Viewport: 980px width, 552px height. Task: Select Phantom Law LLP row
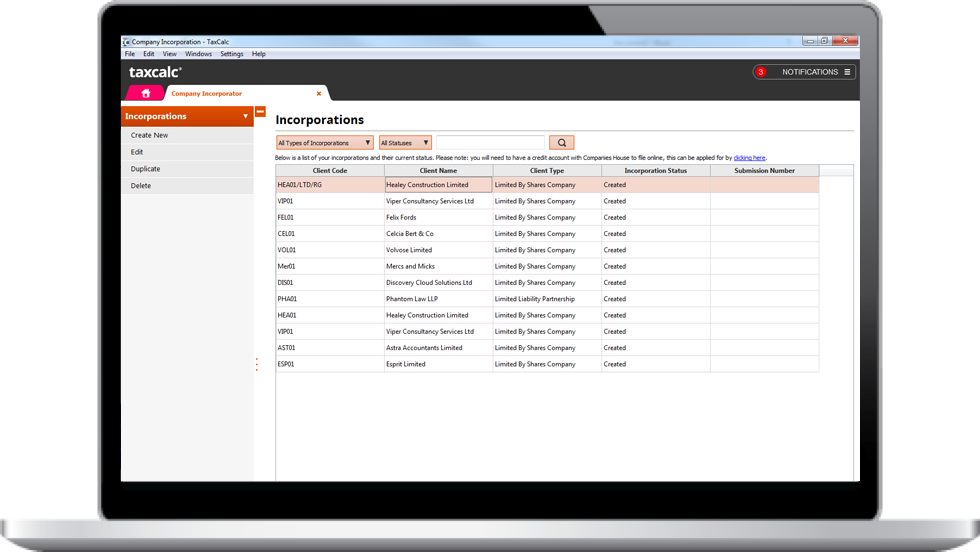click(x=547, y=299)
